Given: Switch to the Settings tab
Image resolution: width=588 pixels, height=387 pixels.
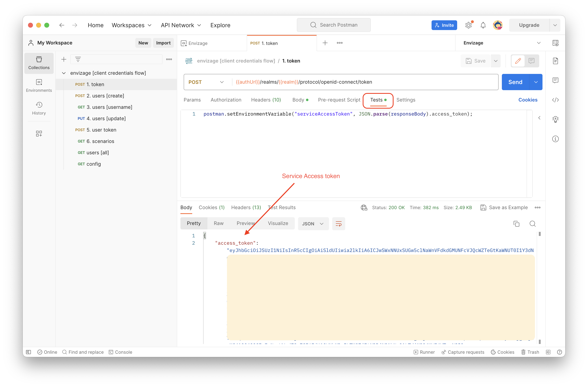Looking at the screenshot, I should coord(406,100).
